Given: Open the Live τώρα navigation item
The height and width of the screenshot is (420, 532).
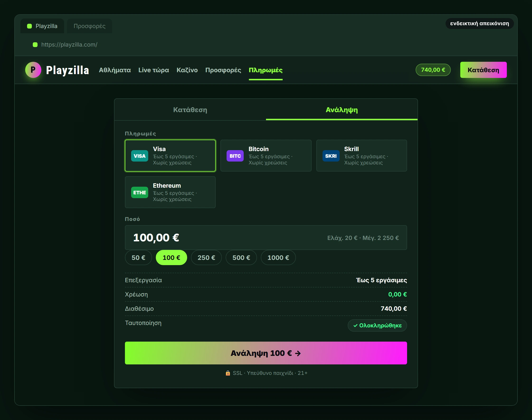Looking at the screenshot, I should [154, 70].
